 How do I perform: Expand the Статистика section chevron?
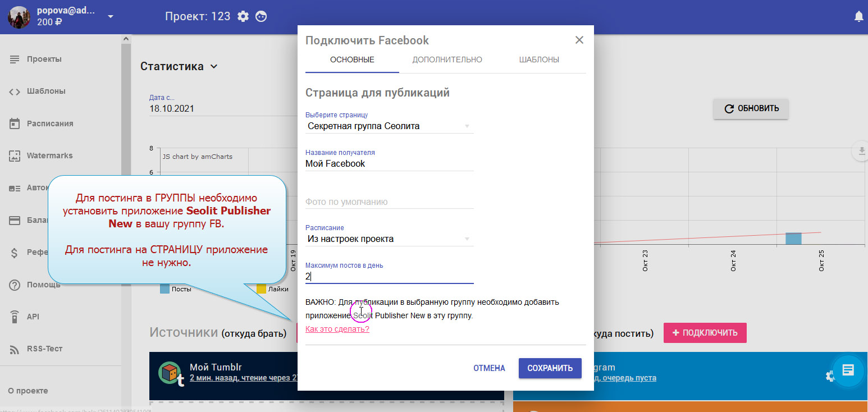tap(214, 67)
